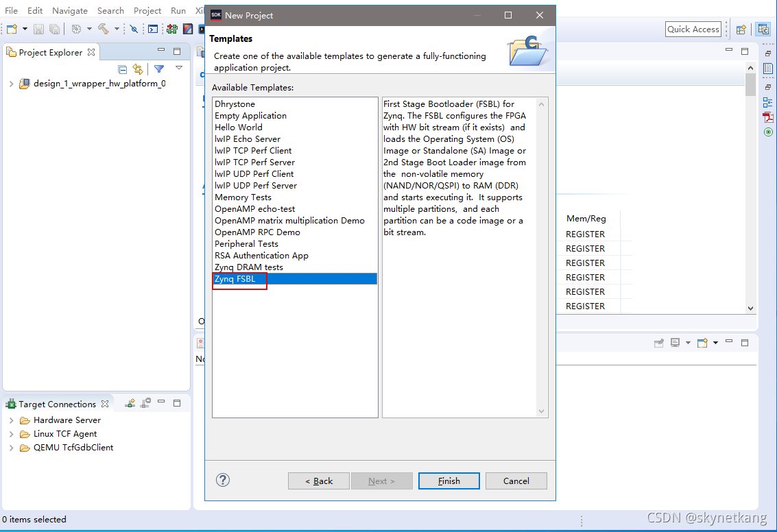
Task: Open the build configuration dropdown arrow
Action: [x=89, y=29]
